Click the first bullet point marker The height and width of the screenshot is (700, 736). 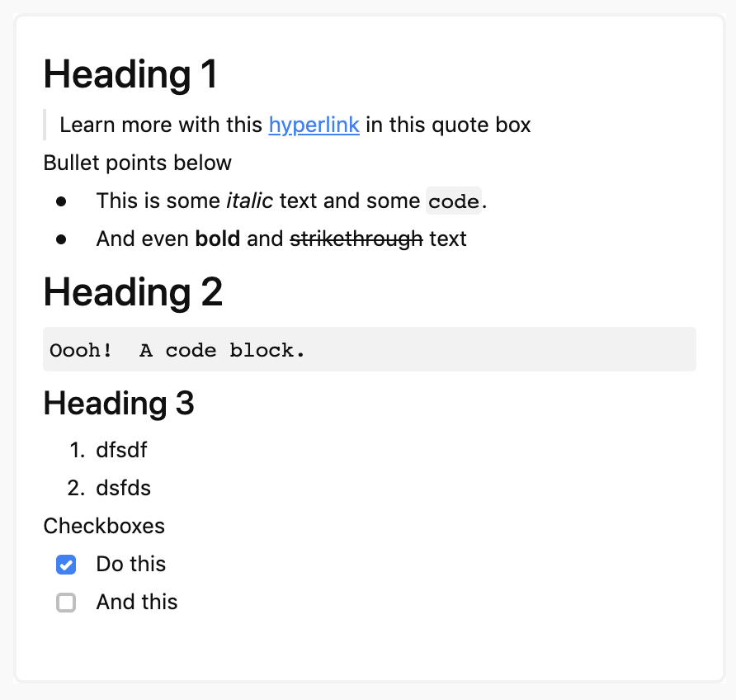point(61,201)
